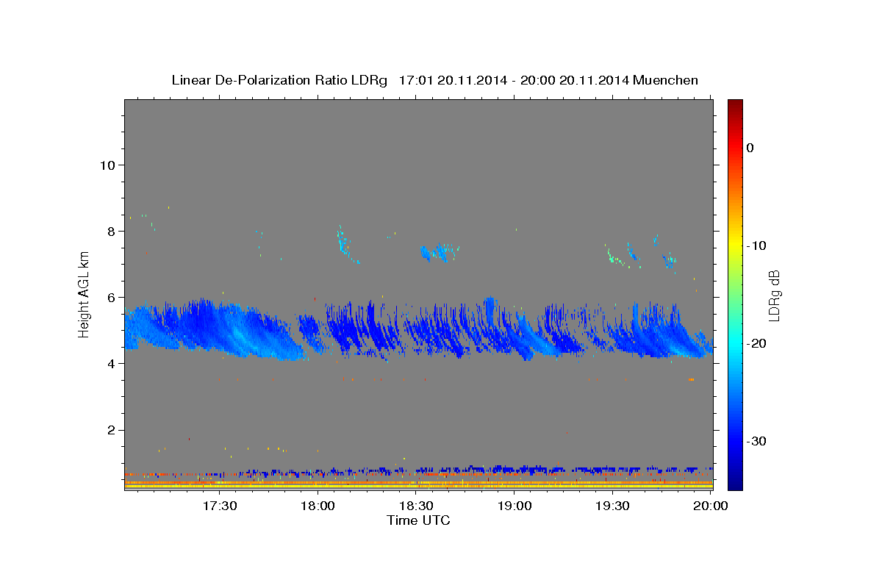Image resolution: width=882 pixels, height=588 pixels.
Task: Click the plot title 'Linear De-Polarization Ratio LDRg'
Action: click(279, 80)
